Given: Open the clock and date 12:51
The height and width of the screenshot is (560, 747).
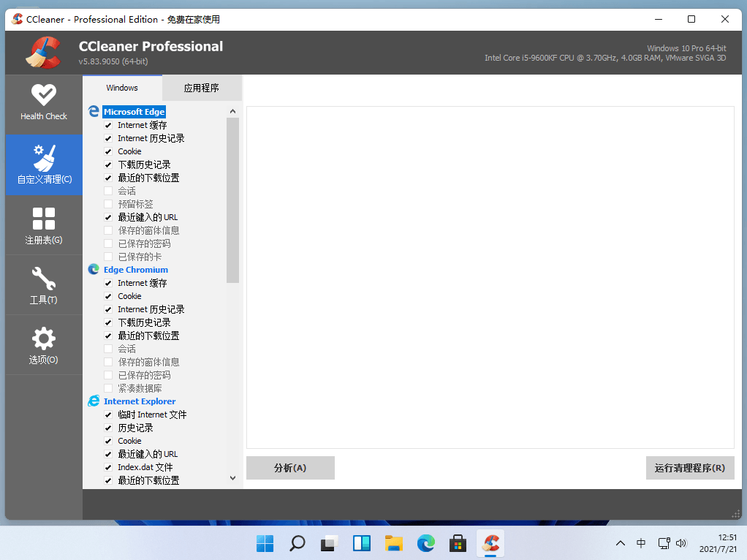Looking at the screenshot, I should pos(718,543).
